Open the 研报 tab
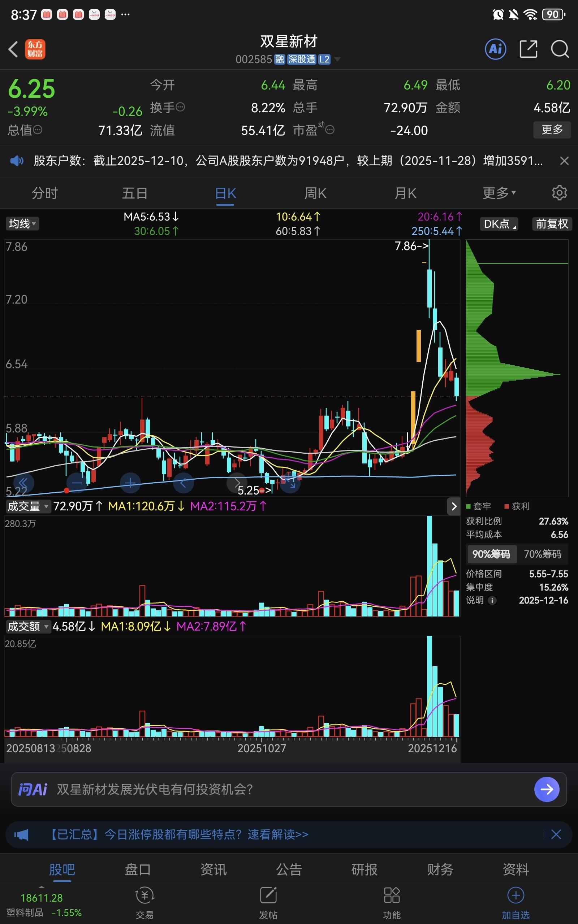 tap(364, 869)
